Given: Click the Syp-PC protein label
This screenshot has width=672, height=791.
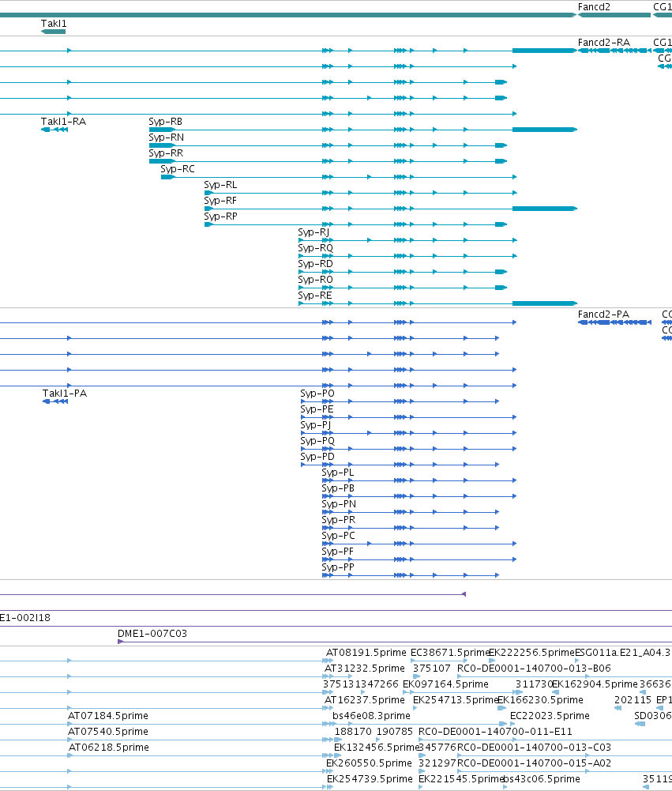Looking at the screenshot, I should click(338, 536).
